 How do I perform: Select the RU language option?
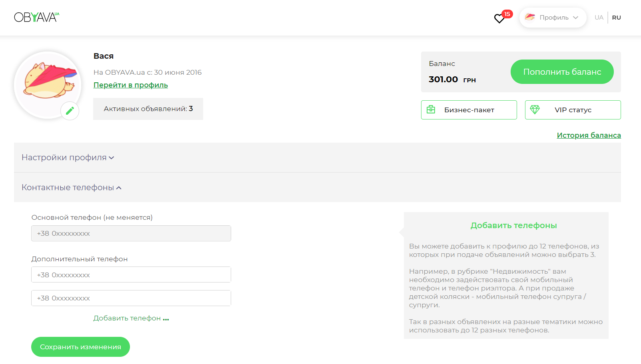tap(616, 18)
